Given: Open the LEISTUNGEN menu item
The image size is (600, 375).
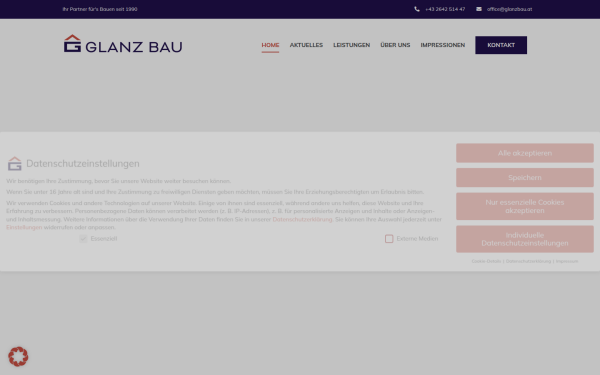Looking at the screenshot, I should point(351,45).
